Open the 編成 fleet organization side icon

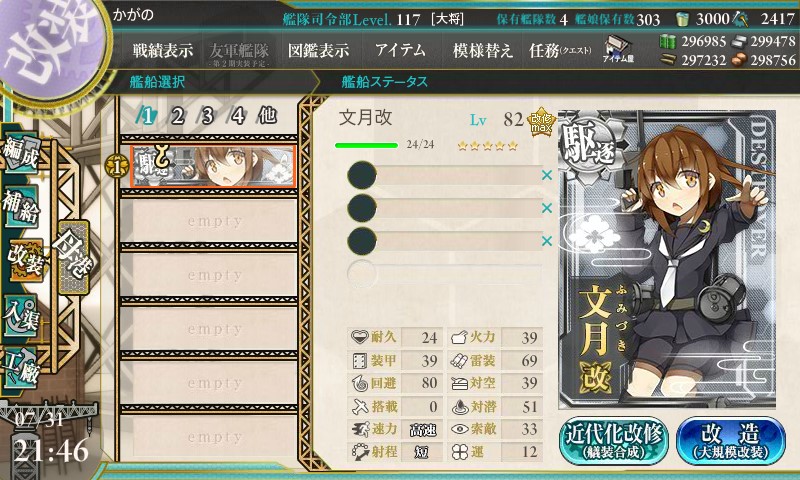(x=21, y=153)
